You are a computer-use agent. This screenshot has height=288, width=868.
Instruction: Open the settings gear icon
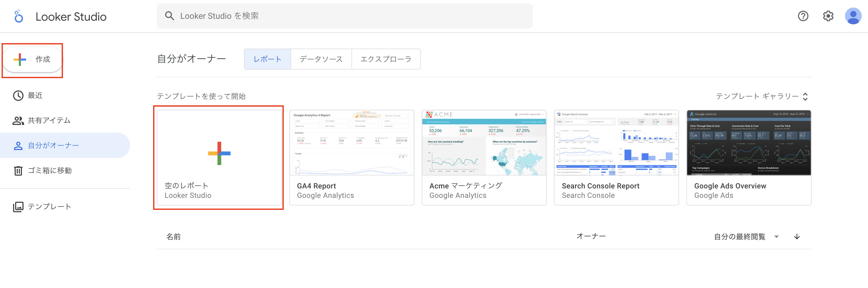tap(828, 16)
